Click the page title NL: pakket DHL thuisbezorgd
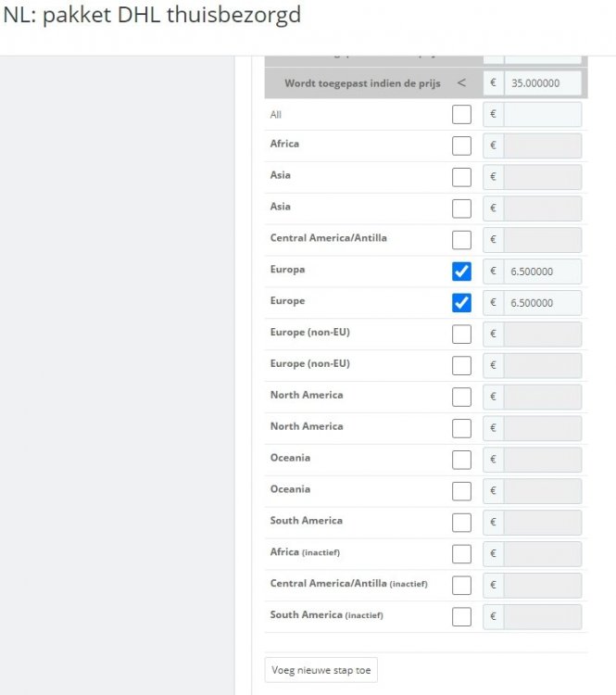The image size is (616, 695). (x=152, y=17)
